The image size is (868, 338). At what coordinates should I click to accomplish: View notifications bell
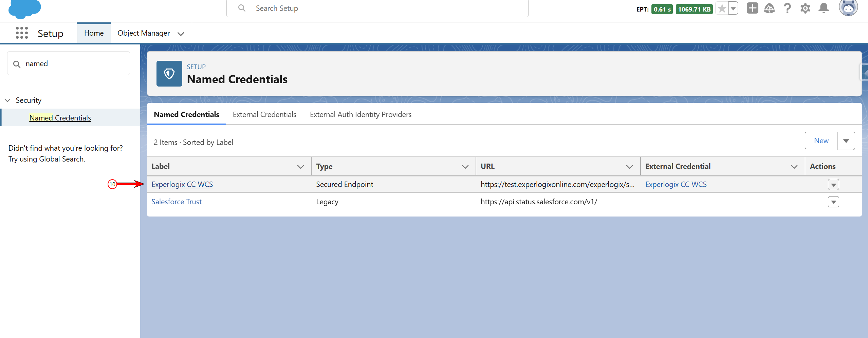(824, 8)
